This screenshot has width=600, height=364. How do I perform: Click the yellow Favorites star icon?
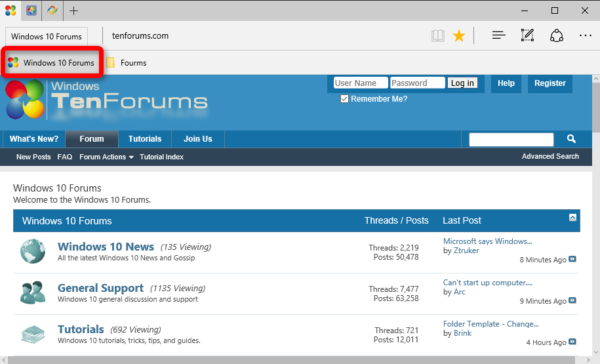pyautogui.click(x=459, y=36)
